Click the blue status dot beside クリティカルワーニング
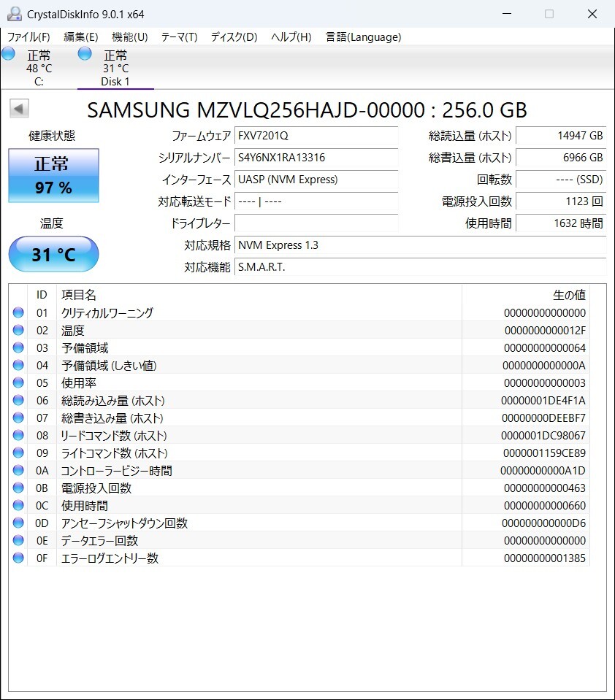Screen dimensions: 615x700 point(18,312)
